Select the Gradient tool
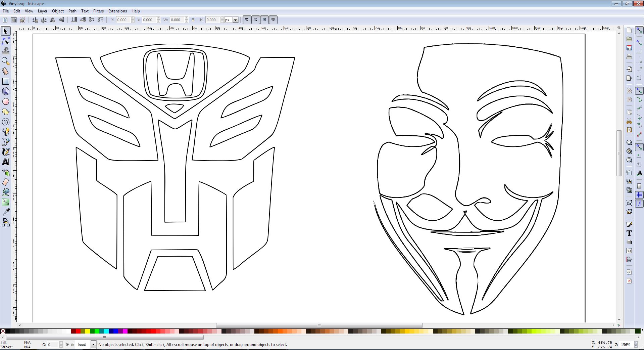This screenshot has height=350, width=644. click(5, 202)
